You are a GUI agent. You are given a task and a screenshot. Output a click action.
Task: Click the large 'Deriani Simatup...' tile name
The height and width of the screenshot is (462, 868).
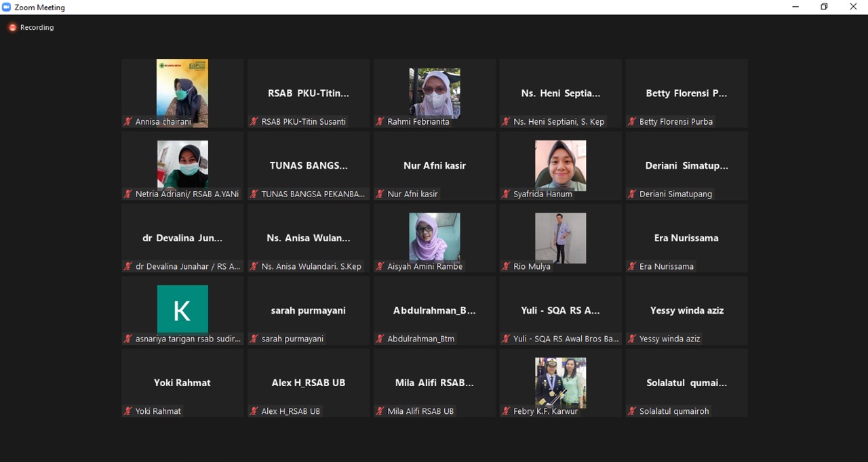tap(687, 165)
